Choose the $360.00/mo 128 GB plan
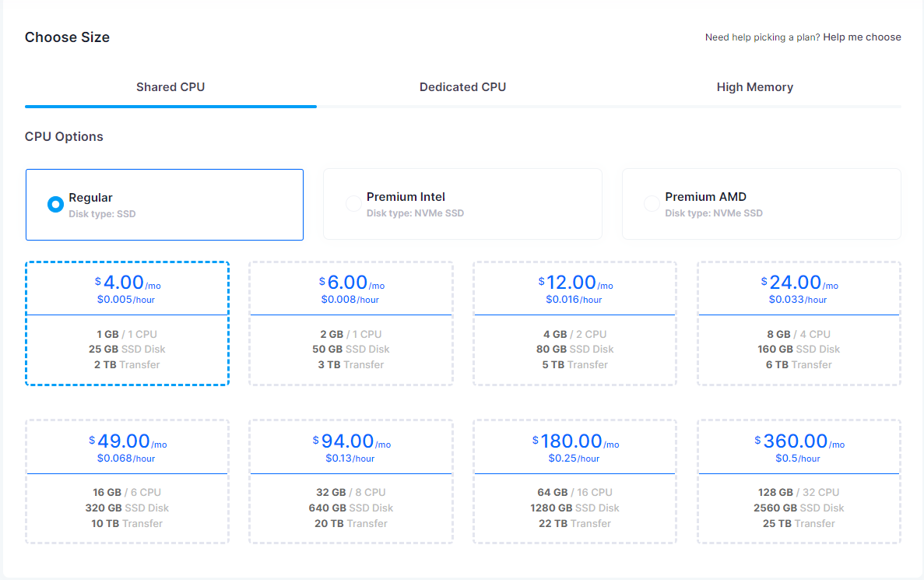Viewport: 924px width, 580px height. click(x=799, y=482)
